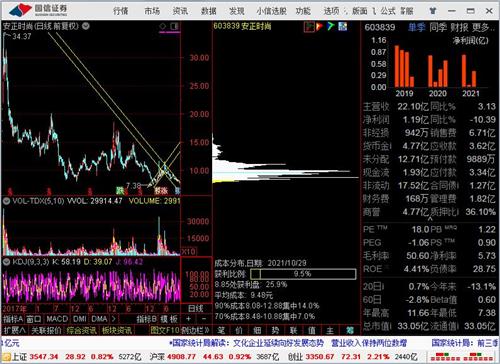Click the 获利比例 progress bar
Image resolution: width=500 pixels, height=364 pixels.
coord(303,274)
